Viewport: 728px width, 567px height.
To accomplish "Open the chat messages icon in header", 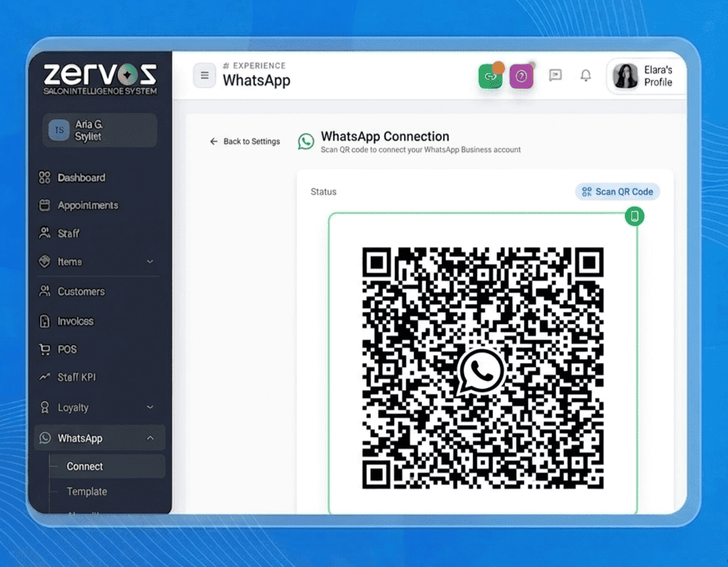I will coord(555,75).
